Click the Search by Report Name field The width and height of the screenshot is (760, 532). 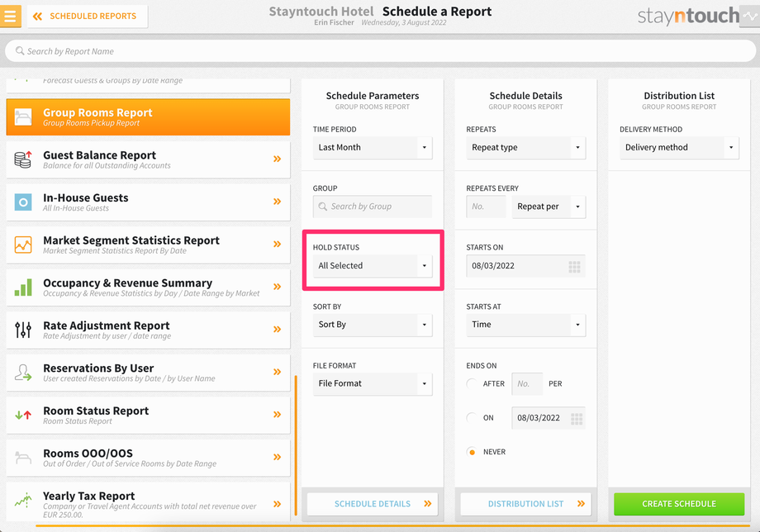pos(380,51)
